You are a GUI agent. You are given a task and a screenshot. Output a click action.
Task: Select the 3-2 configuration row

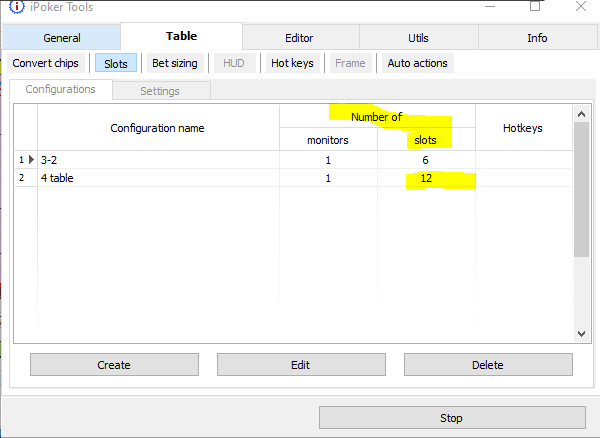(x=293, y=160)
